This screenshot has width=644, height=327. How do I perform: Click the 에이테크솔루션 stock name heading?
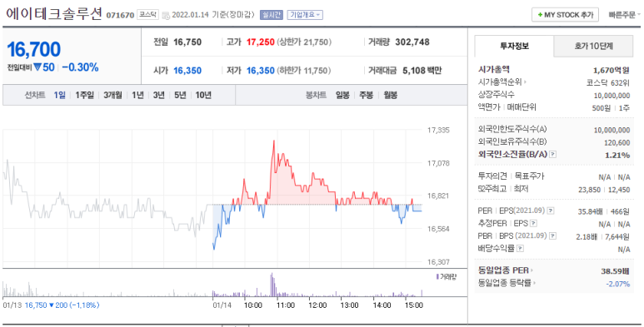54,14
